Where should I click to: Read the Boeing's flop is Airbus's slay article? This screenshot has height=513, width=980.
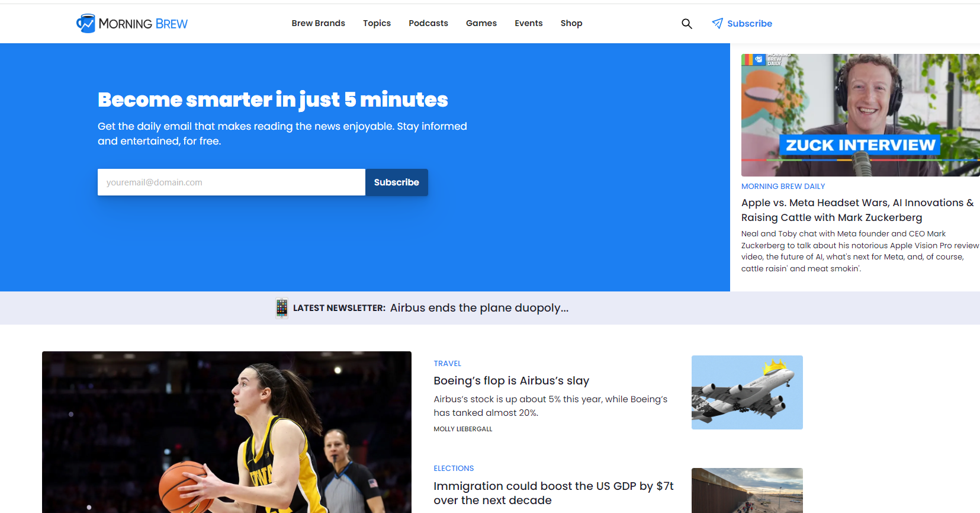click(511, 380)
